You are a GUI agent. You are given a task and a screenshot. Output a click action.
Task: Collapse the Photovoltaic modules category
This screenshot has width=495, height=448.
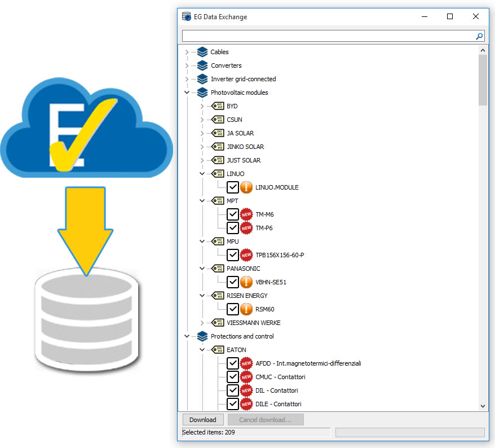coord(187,93)
